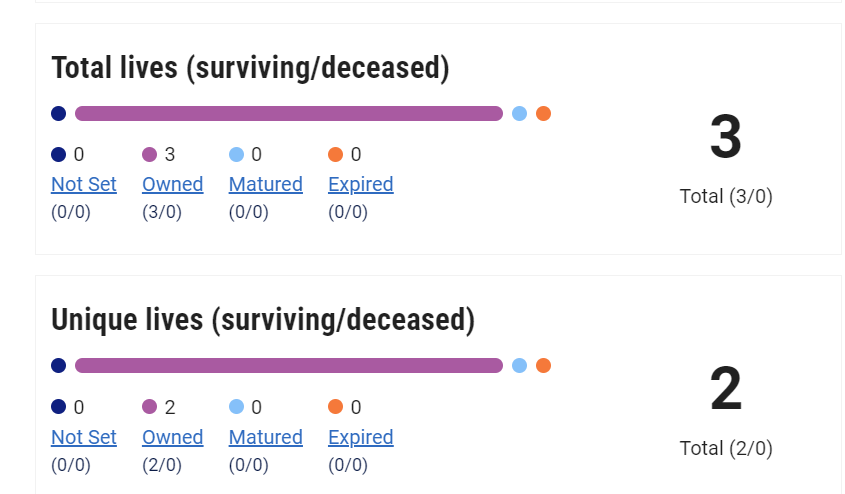Viewport: 845px width, 494px height.
Task: Open Owned link under Unique lives
Action: (172, 437)
